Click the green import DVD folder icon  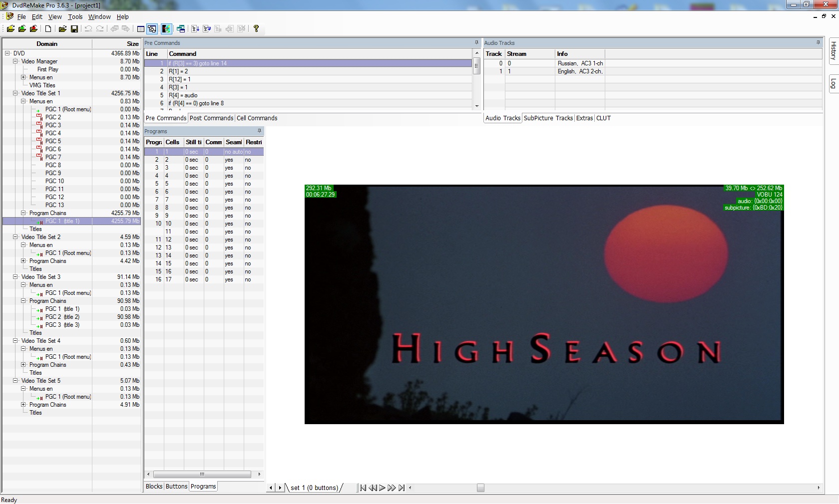tap(22, 29)
